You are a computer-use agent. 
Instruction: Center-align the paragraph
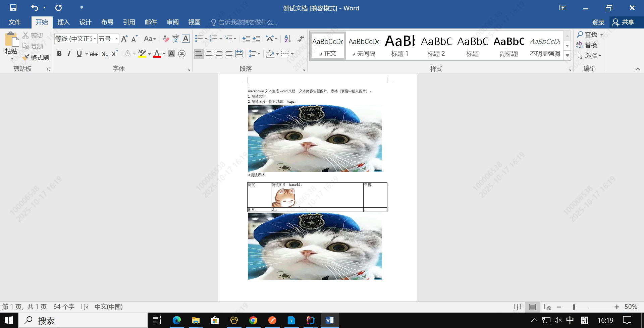point(209,53)
